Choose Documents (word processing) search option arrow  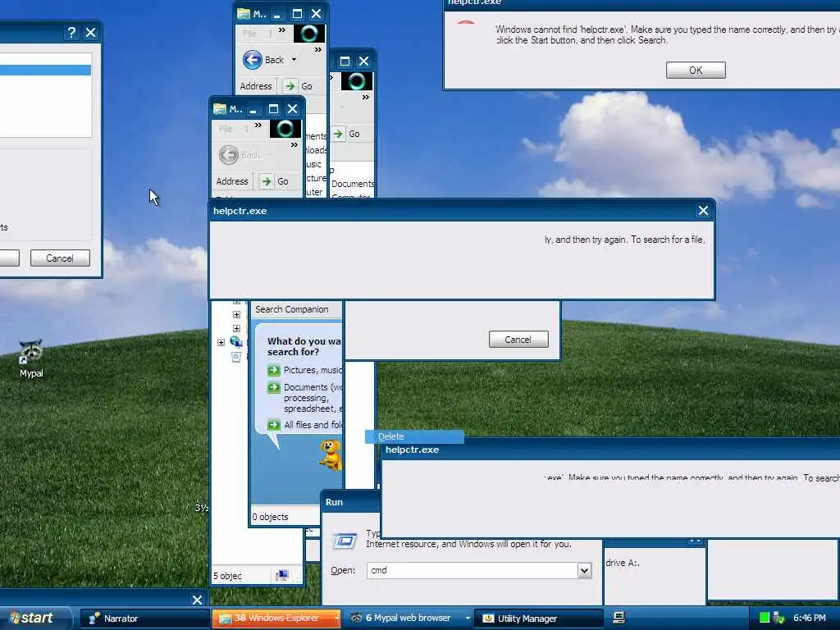click(x=274, y=387)
